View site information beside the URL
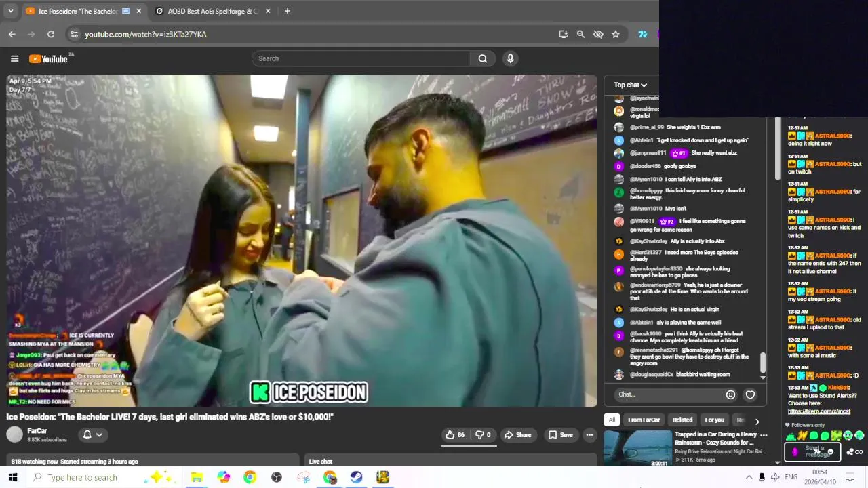Viewport: 868px width, 488px height. (73, 34)
